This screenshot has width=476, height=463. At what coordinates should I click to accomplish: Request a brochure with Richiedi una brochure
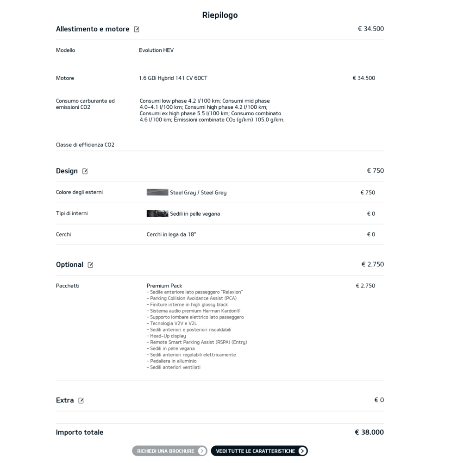169,451
